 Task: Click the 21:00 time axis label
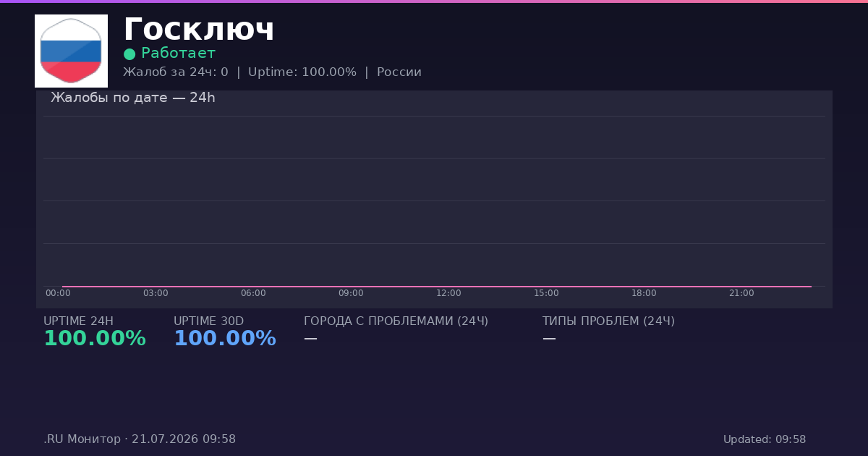(741, 293)
